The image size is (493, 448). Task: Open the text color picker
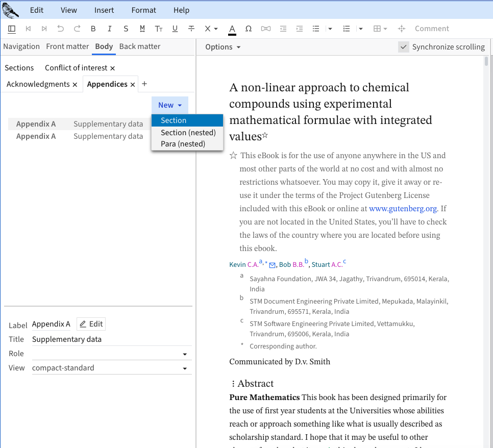point(232,29)
